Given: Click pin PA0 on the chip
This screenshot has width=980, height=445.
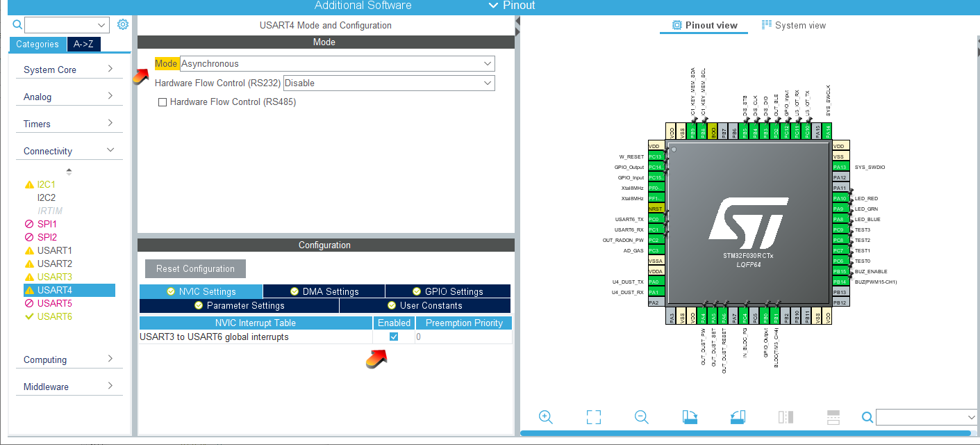Looking at the screenshot, I should pos(656,282).
